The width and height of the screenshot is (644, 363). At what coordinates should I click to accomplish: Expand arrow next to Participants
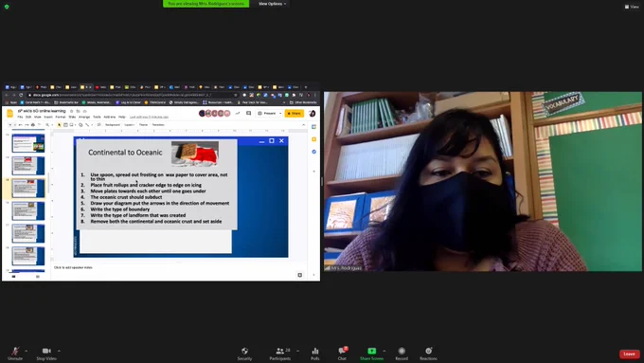click(x=297, y=351)
